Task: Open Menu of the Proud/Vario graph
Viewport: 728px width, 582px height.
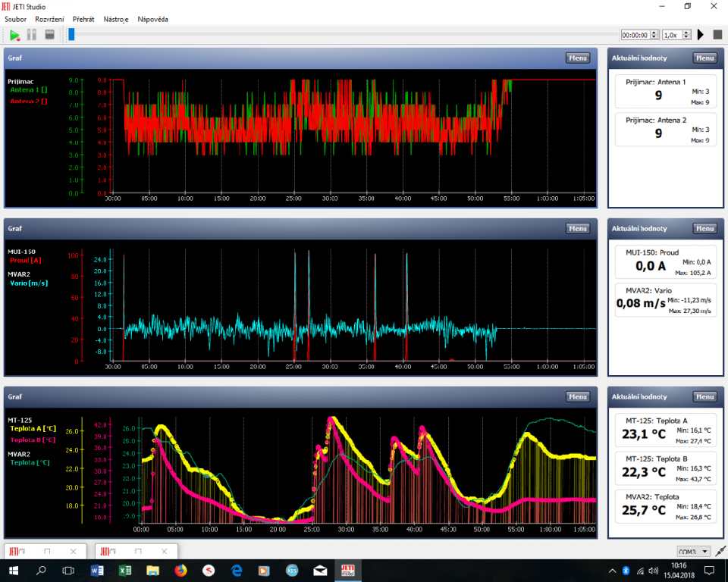Action: [577, 228]
